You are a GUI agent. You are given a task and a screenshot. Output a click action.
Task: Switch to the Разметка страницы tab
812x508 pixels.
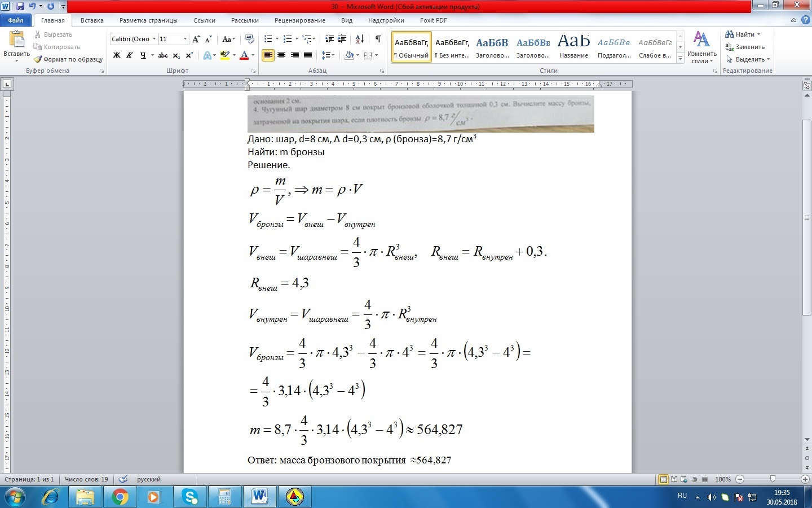(x=148, y=20)
